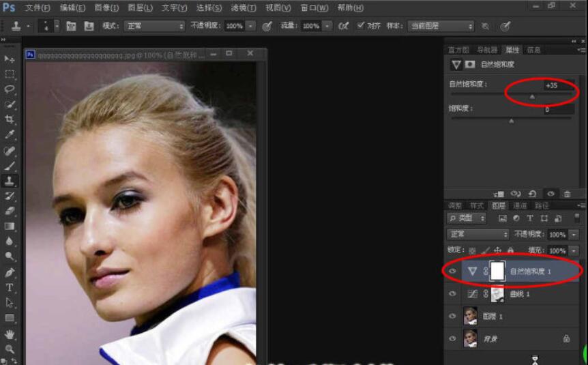
Task: Hide the 自然饱和度 1 layer
Action: tap(453, 272)
